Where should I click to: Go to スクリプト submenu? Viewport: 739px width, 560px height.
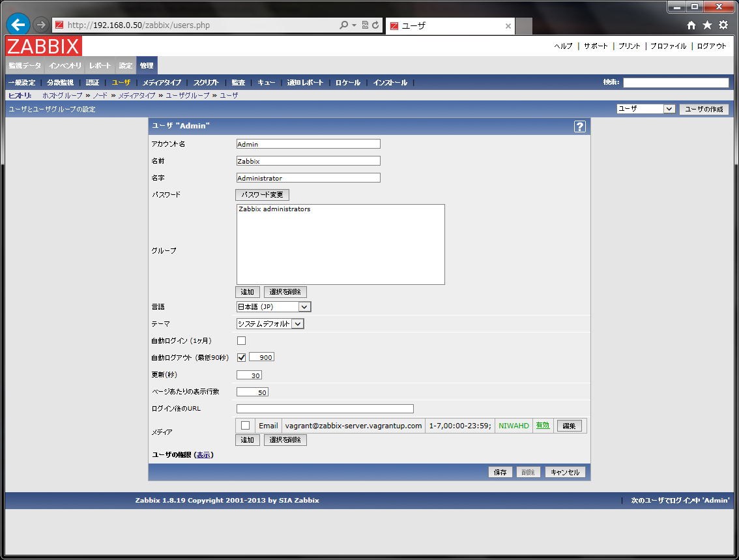point(206,83)
